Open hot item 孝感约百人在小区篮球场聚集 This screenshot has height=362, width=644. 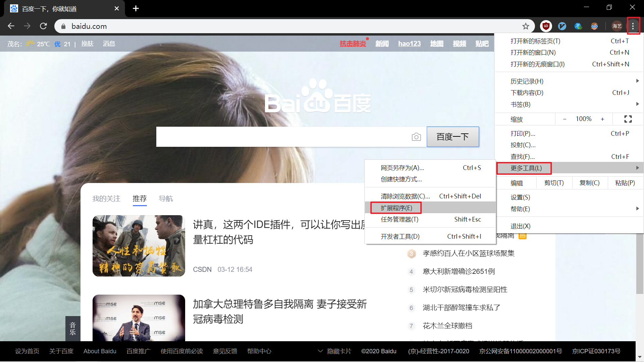click(469, 253)
